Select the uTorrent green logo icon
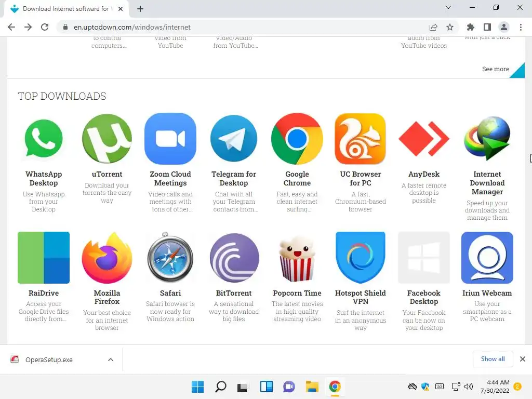Image resolution: width=532 pixels, height=399 pixels. point(107,138)
